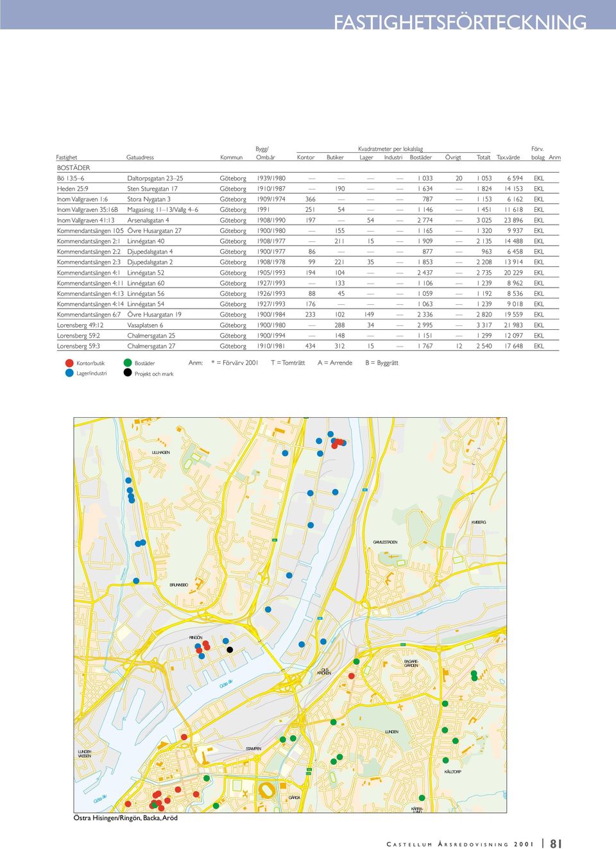The width and height of the screenshot is (616, 849).
Task: Click the BRUNNSBO map label
Action: click(x=179, y=585)
